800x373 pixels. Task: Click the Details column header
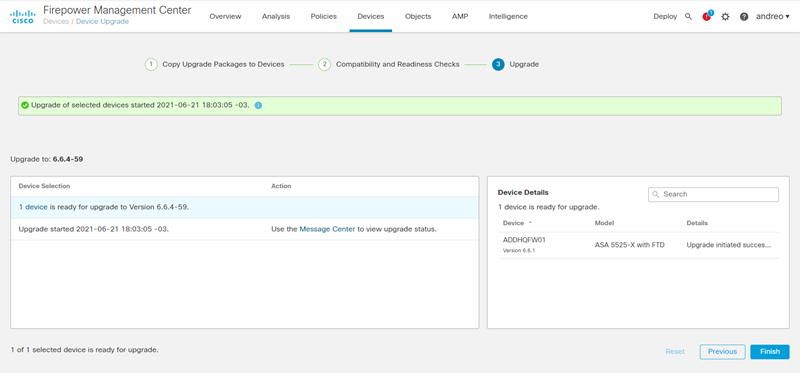[x=697, y=223]
